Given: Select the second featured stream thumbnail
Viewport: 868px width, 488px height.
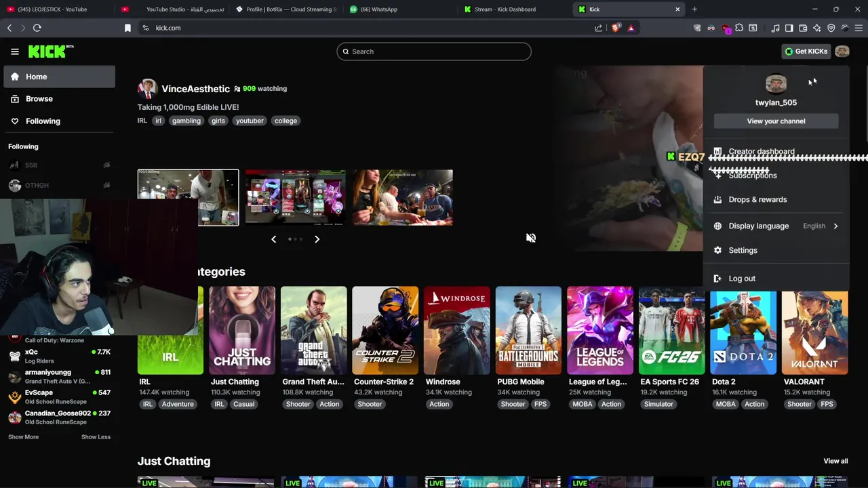Looking at the screenshot, I should pos(295,197).
